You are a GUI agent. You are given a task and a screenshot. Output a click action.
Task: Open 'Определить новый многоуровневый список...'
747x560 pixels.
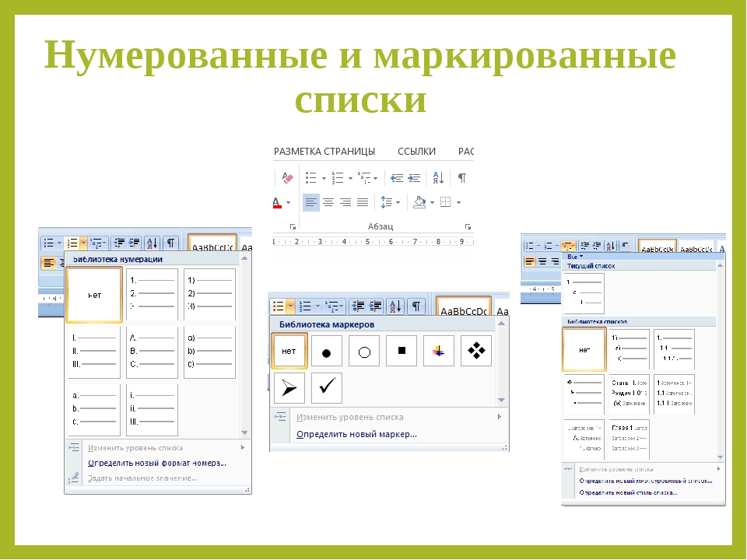(x=646, y=481)
